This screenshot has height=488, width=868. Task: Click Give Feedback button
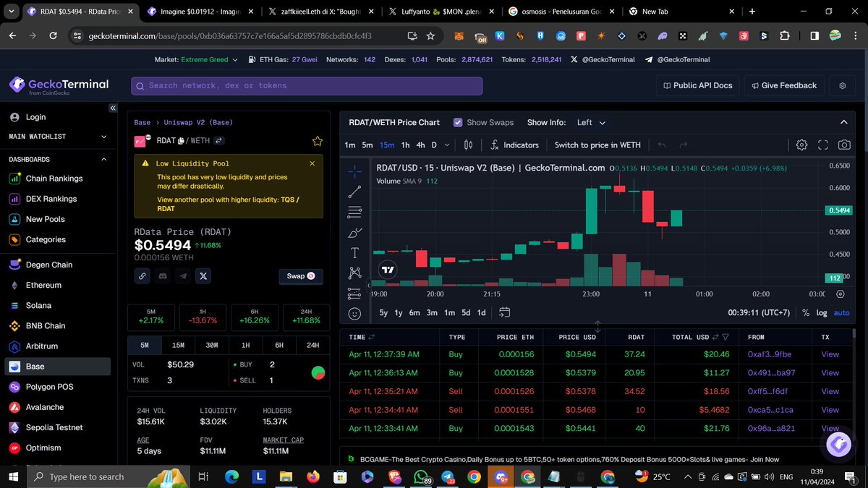pos(783,85)
